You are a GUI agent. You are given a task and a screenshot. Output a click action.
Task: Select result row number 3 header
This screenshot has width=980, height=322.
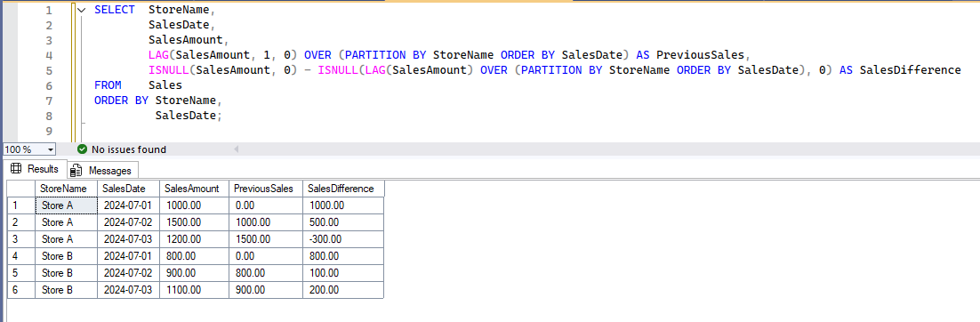tap(20, 239)
